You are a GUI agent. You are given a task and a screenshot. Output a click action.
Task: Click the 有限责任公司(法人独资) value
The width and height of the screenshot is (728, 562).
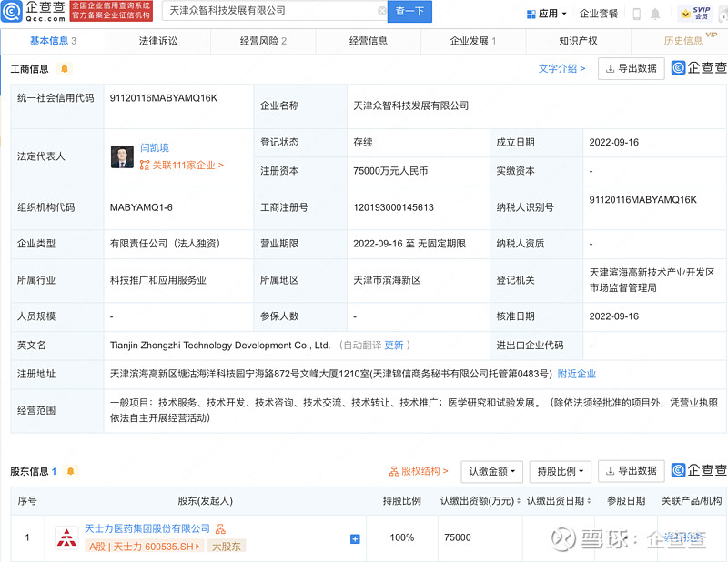tap(165, 244)
